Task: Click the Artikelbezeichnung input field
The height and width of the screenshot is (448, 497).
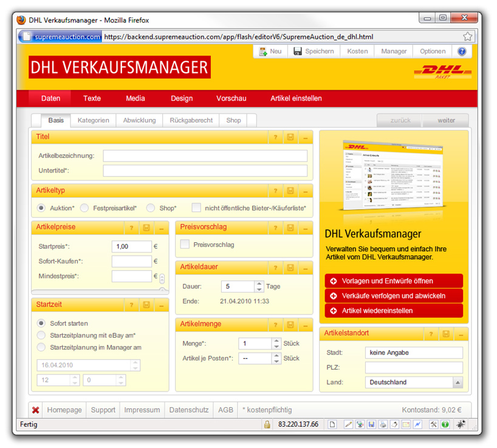Action: 205,156
